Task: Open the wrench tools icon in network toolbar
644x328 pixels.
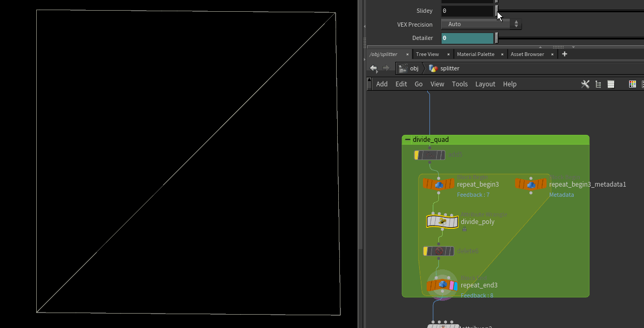Action: coord(585,84)
